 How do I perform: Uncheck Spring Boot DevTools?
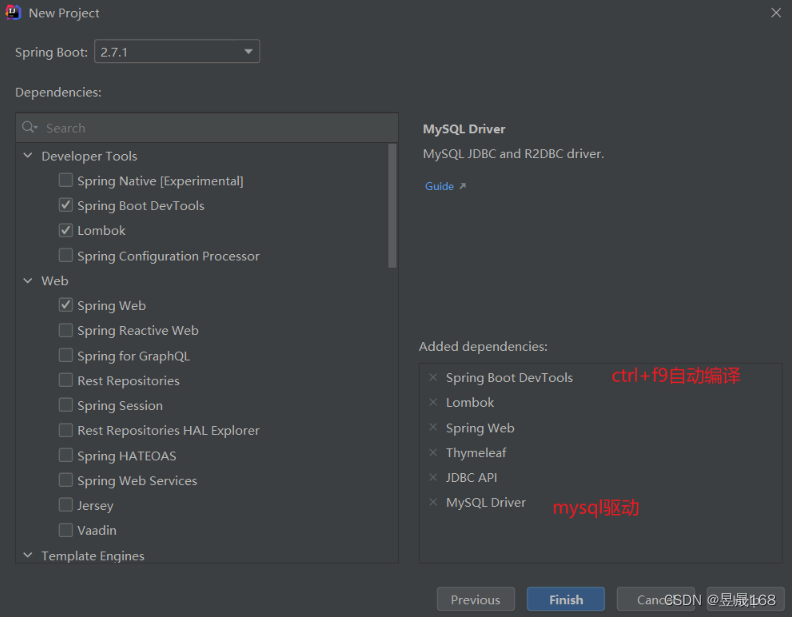click(x=66, y=205)
